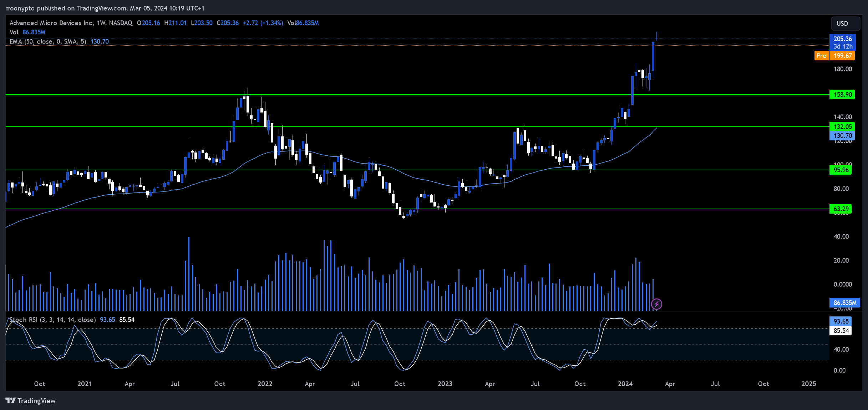Click the C205.36 close value in legend
This screenshot has width=868, height=410.
tap(228, 23)
